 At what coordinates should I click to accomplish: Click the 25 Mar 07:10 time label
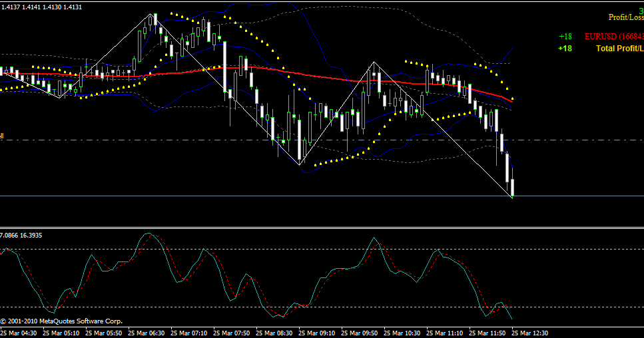pos(189,333)
